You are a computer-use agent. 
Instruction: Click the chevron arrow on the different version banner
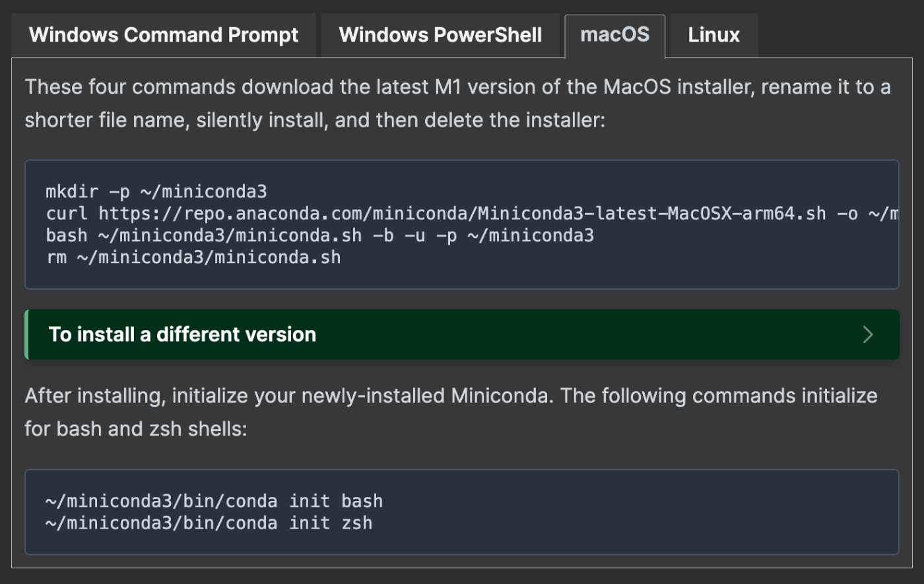point(868,335)
